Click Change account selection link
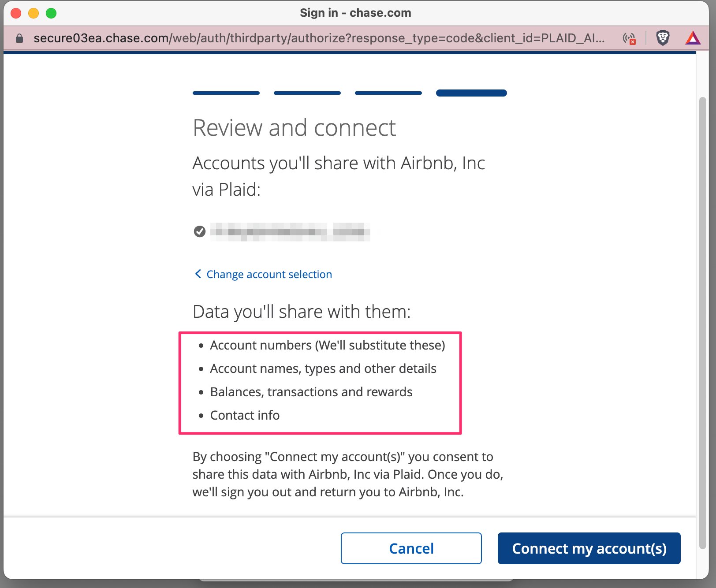This screenshot has height=588, width=716. pyautogui.click(x=269, y=274)
